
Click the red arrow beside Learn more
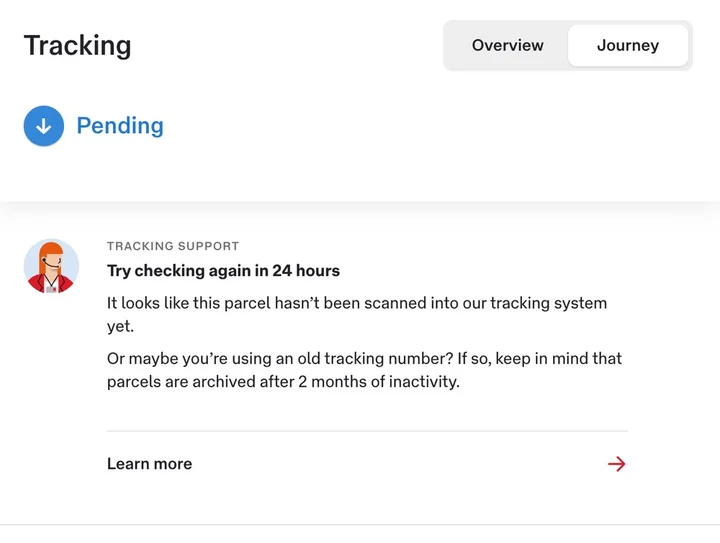(x=616, y=464)
